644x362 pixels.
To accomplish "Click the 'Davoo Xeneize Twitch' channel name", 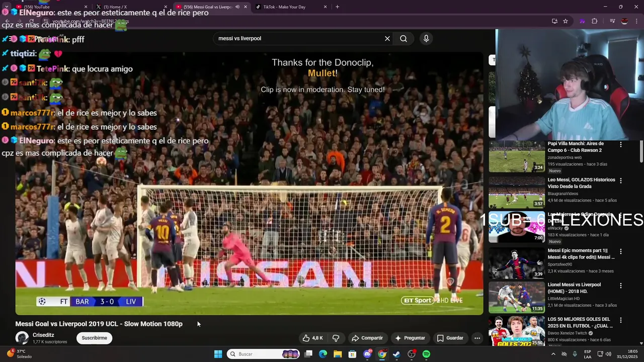I will (x=568, y=333).
